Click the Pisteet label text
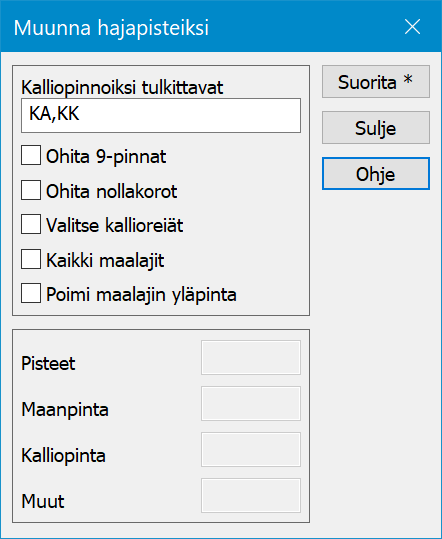This screenshot has height=539, width=442. click(48, 364)
